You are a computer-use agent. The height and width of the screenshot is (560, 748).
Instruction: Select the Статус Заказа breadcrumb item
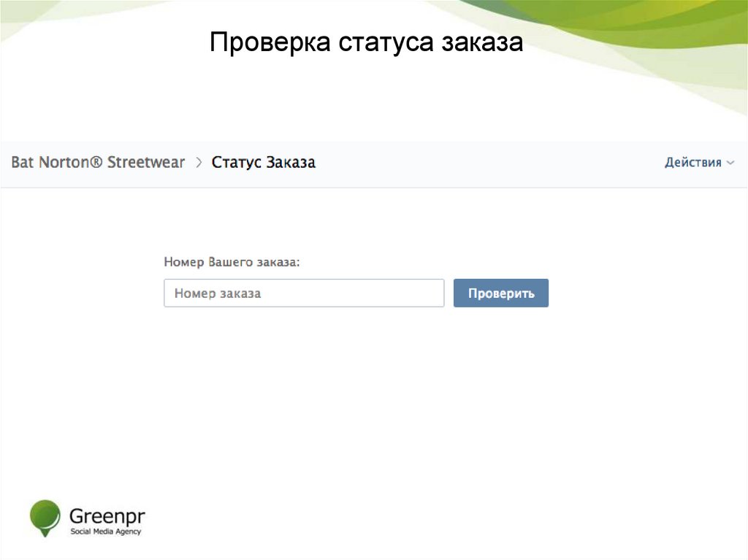coord(264,162)
